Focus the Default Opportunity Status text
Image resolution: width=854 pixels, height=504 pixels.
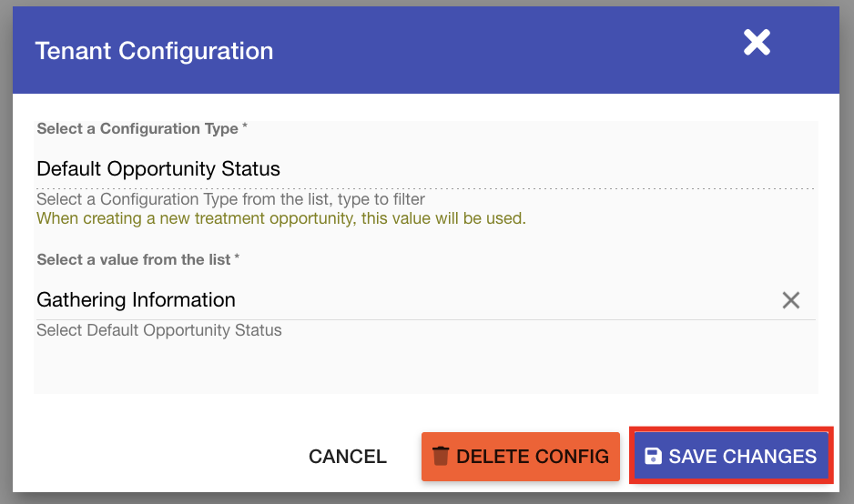158,169
